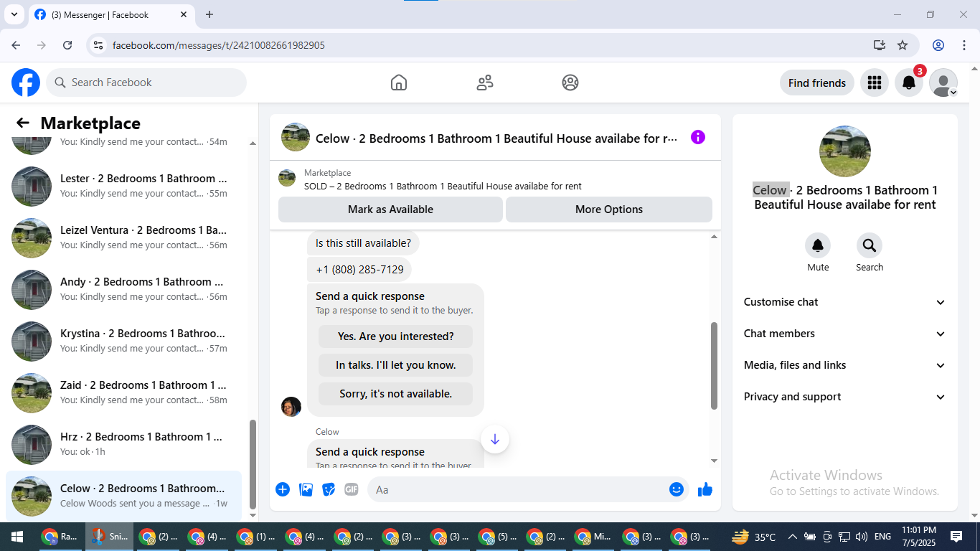
Task: Select the Celow conversation in list
Action: pyautogui.click(x=123, y=496)
